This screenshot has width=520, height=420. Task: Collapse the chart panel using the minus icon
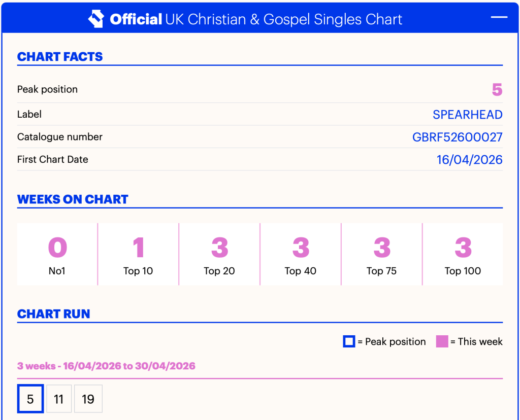(499, 17)
